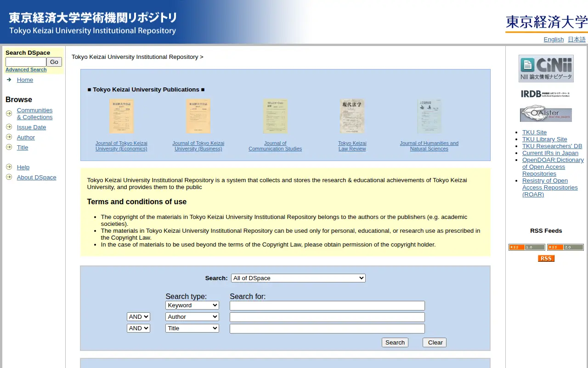
Task: Open the Economics journal cover thumbnail
Action: click(121, 116)
